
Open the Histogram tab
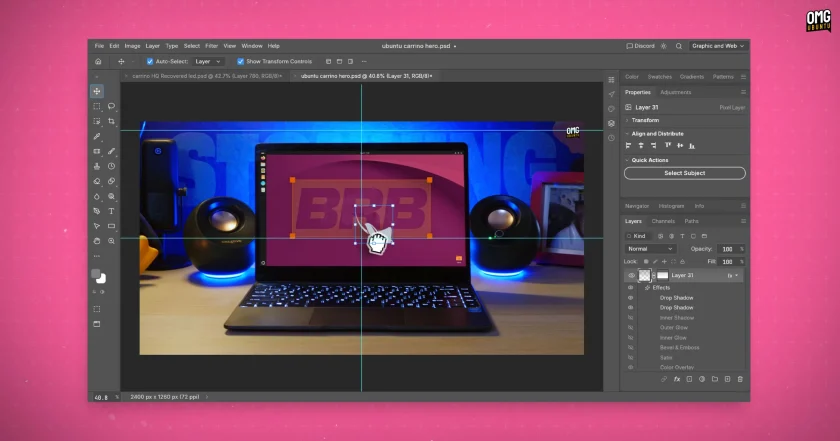[x=671, y=206]
